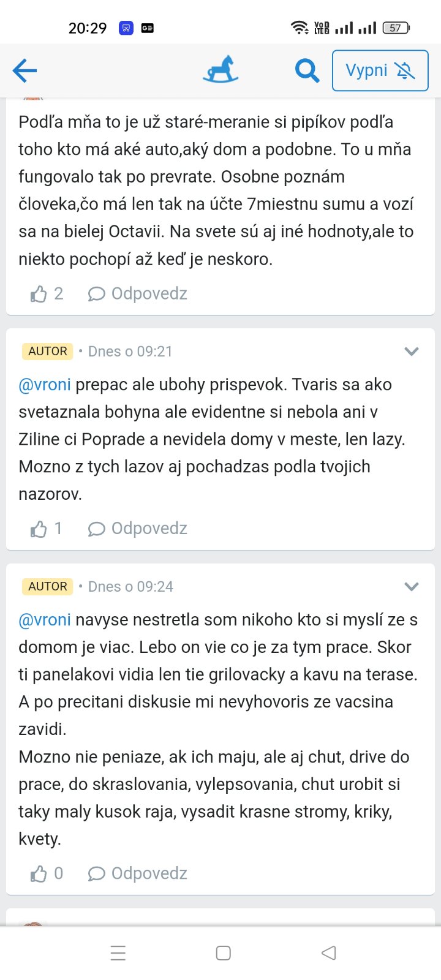441x980 pixels.
Task: Like the author's 09:21 post
Action: 39,529
